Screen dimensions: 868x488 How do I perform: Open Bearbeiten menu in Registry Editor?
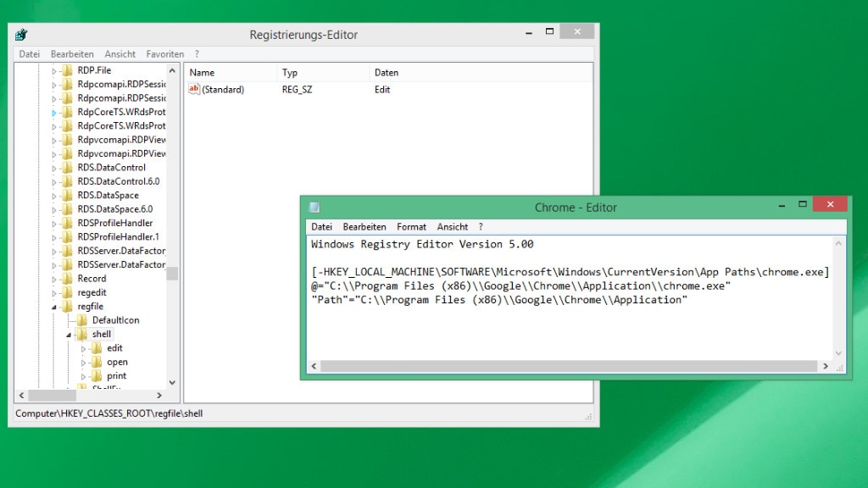[72, 54]
